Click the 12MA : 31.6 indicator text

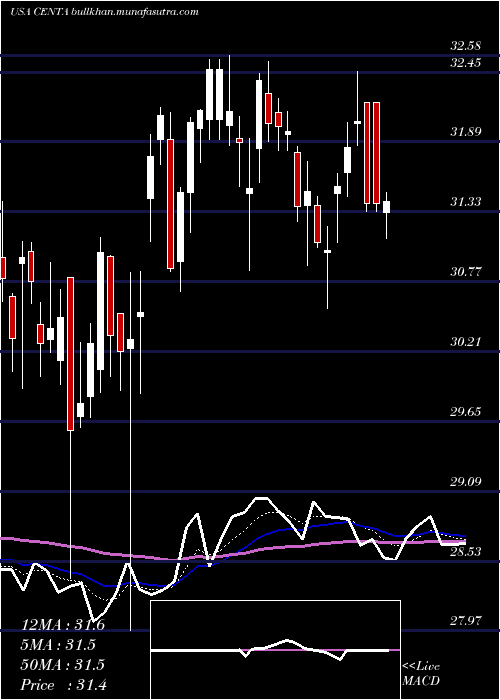pos(63,625)
